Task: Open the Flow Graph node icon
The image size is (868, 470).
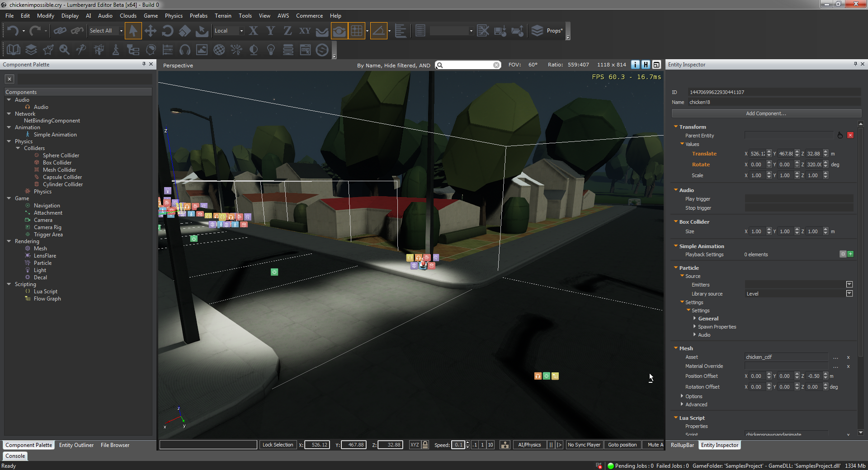Action: click(x=133, y=50)
